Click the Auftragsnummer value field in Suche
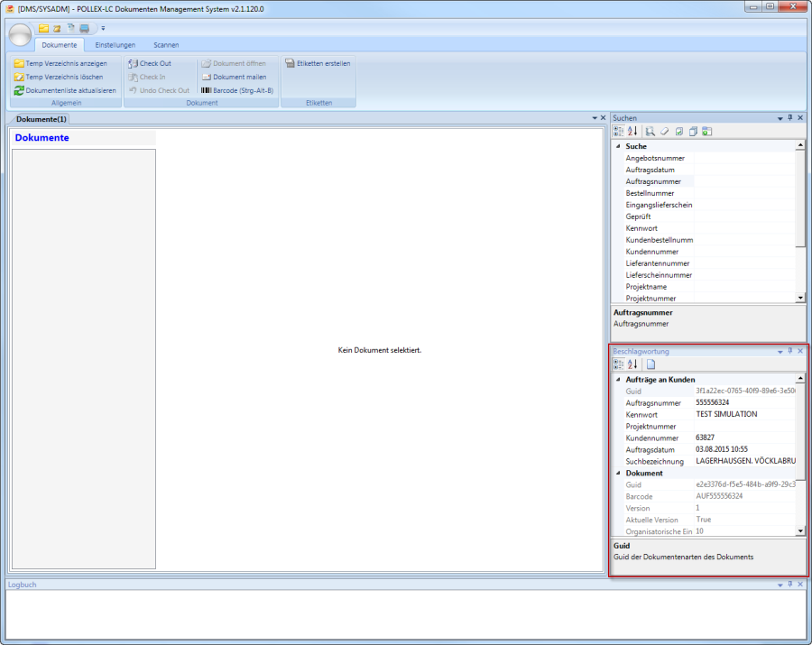Image resolution: width=812 pixels, height=645 pixels. click(x=744, y=181)
